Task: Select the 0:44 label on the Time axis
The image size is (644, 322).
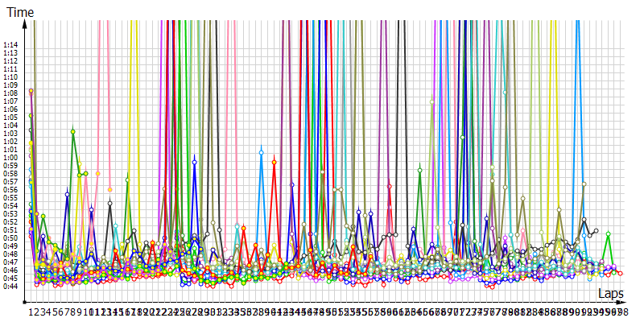Action: tap(10, 286)
